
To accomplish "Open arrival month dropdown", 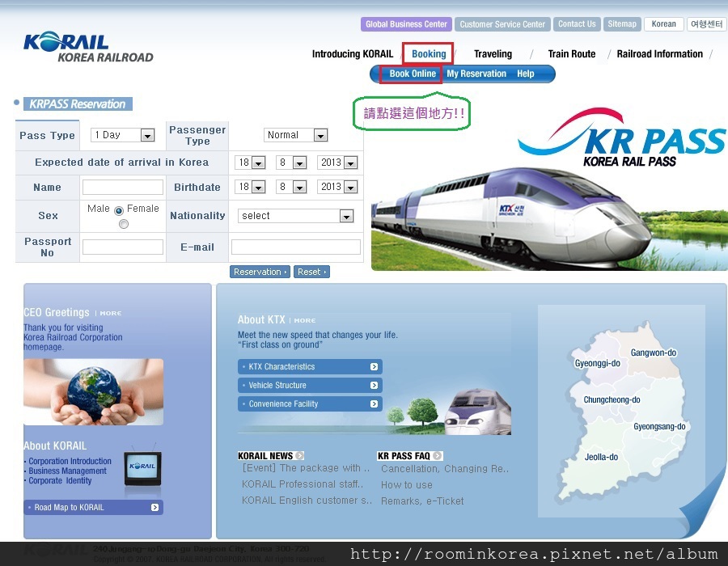I will pos(291,163).
